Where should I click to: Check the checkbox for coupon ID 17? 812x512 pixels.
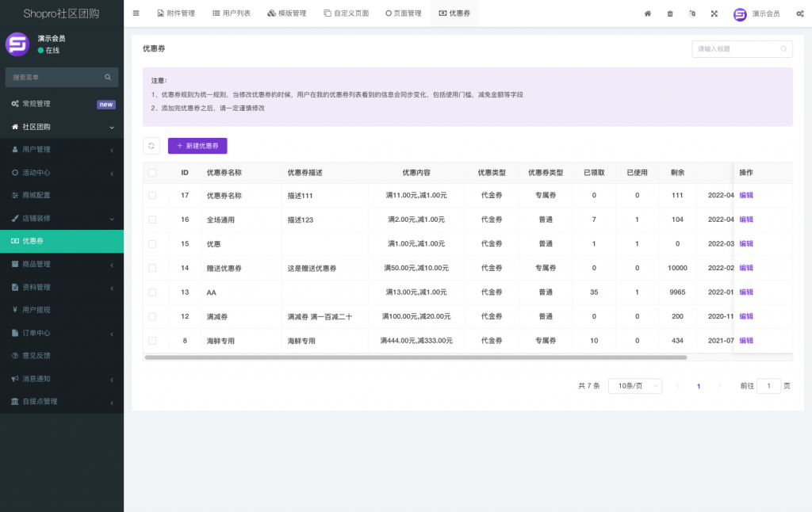[x=151, y=195]
